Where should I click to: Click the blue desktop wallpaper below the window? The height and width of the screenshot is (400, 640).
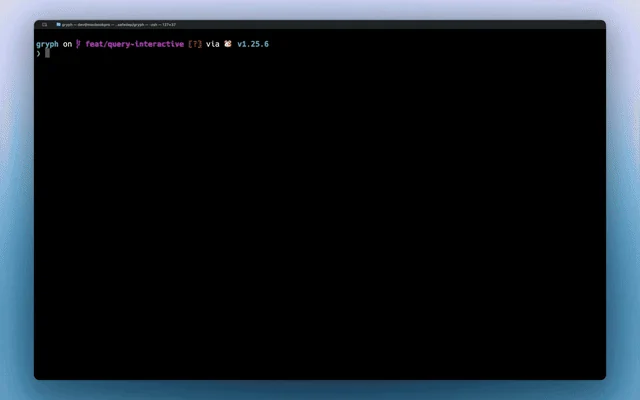[320, 390]
